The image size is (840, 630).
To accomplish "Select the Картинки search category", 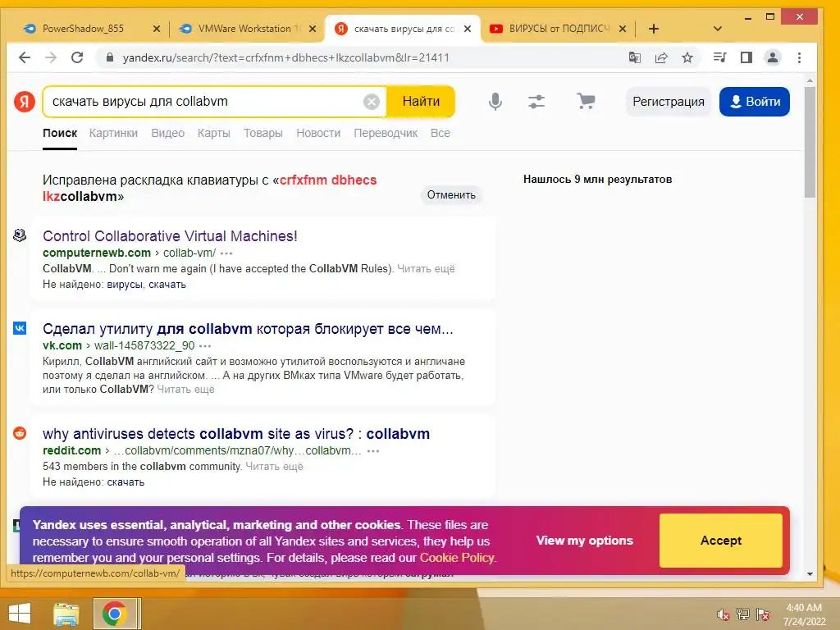I will 113,134.
